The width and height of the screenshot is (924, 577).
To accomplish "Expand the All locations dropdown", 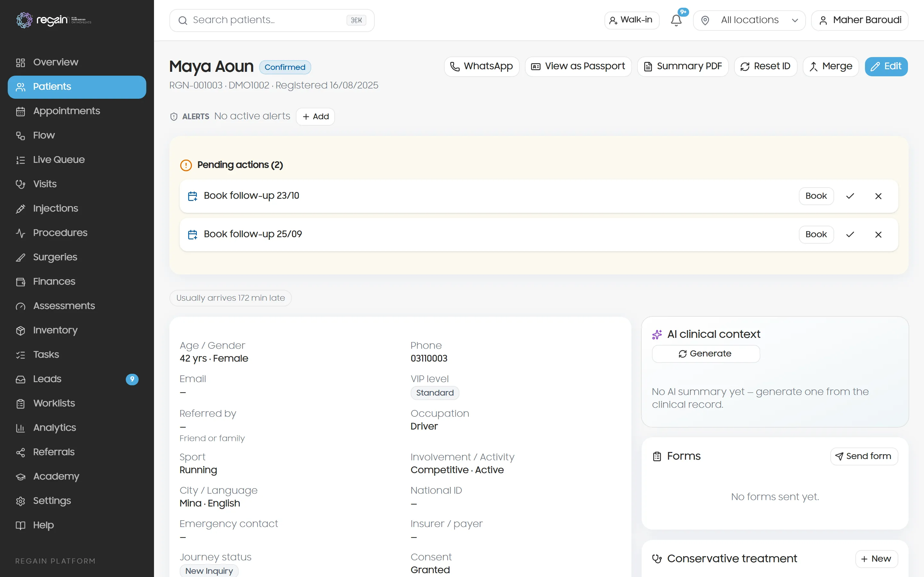I will [x=749, y=20].
